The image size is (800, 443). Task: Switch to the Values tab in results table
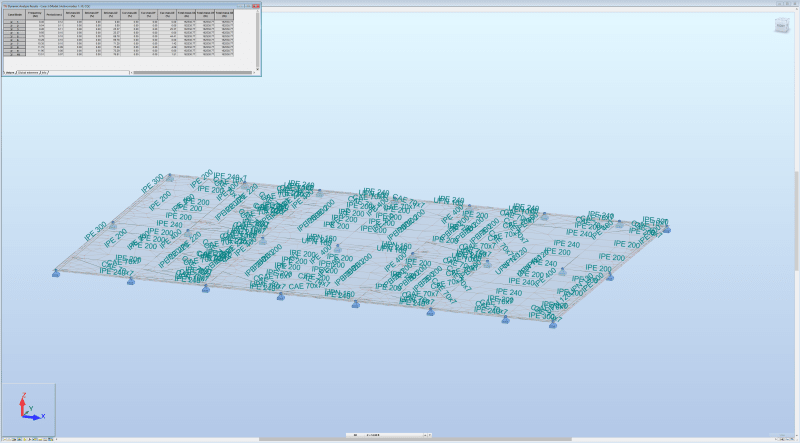click(x=10, y=72)
